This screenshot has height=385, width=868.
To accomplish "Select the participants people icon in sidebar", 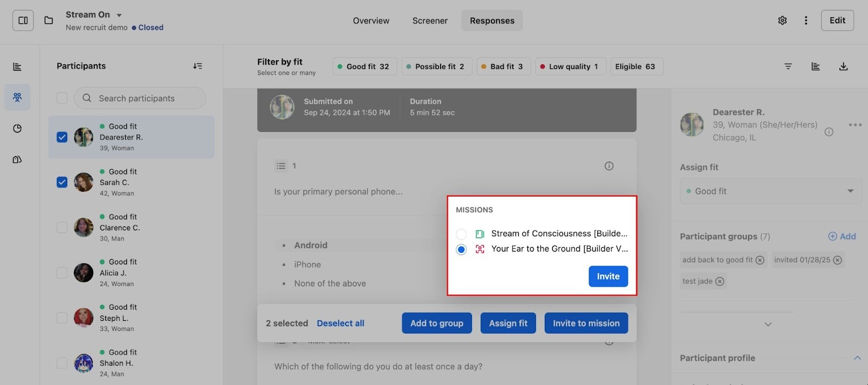I will point(17,97).
